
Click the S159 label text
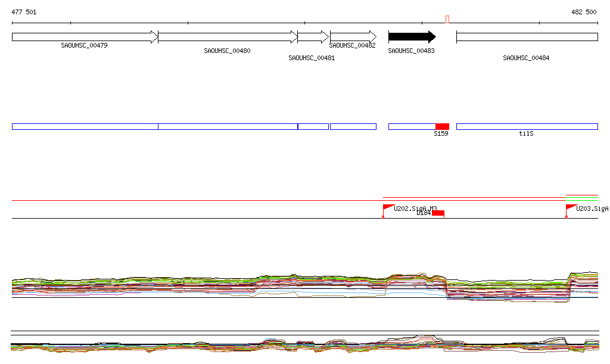pos(441,134)
